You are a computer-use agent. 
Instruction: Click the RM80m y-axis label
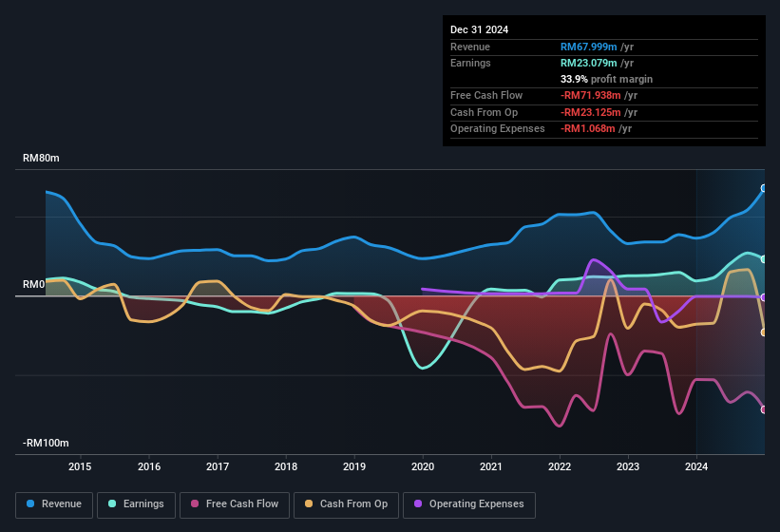pos(41,159)
